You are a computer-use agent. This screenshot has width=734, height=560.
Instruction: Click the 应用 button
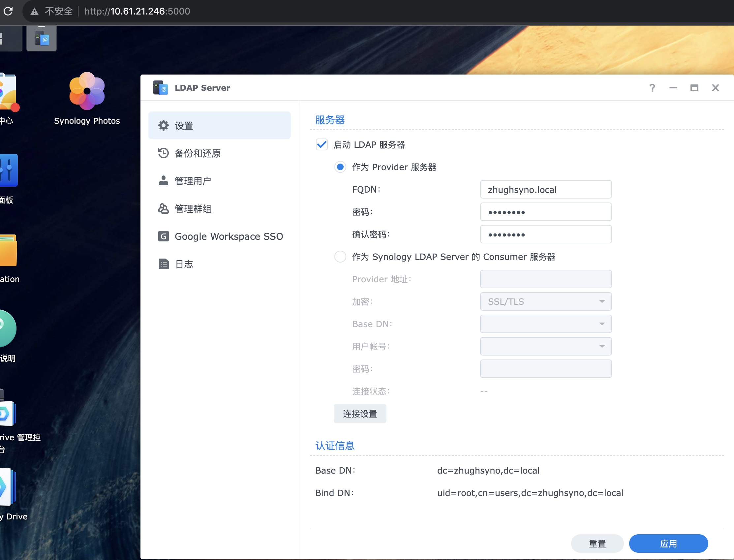point(668,544)
